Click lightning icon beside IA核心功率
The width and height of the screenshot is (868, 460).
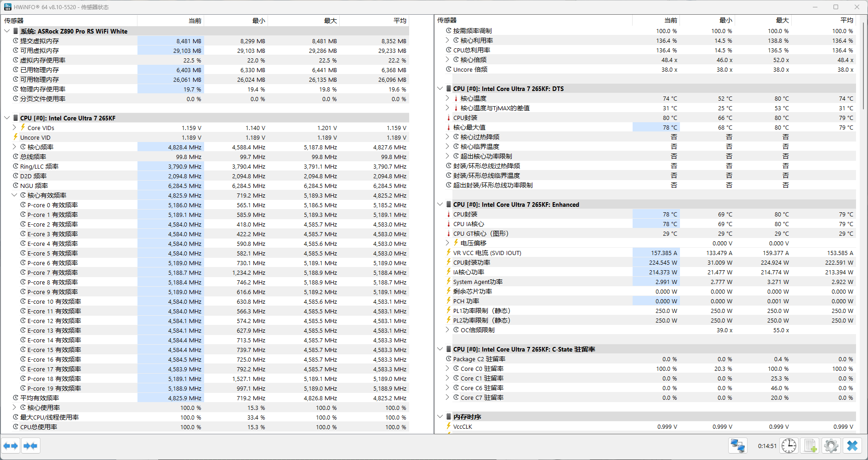449,272
